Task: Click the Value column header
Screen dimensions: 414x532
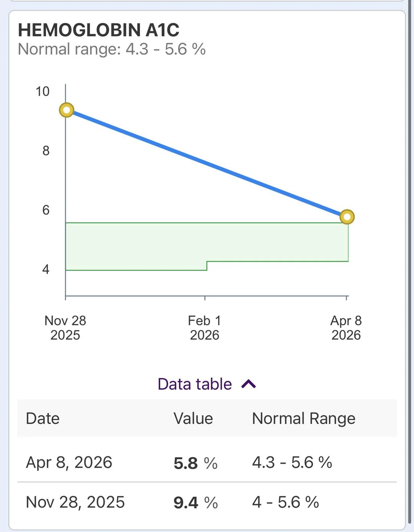Action: coord(194,419)
